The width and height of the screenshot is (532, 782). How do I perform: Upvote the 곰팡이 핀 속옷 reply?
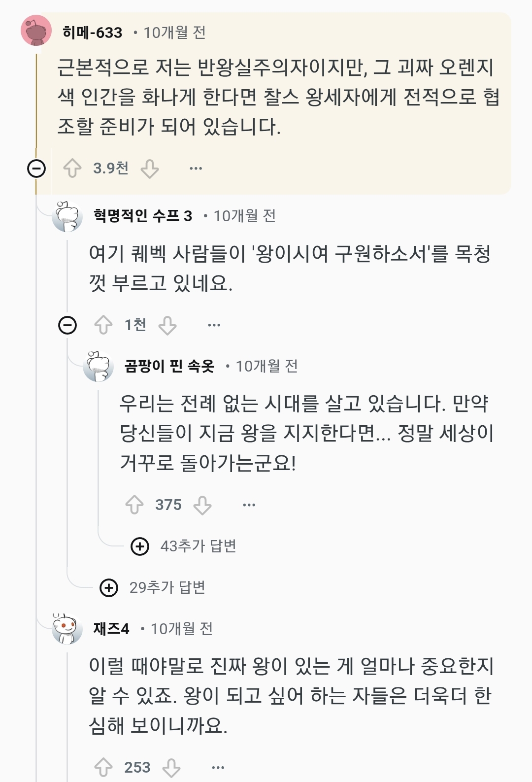[134, 505]
